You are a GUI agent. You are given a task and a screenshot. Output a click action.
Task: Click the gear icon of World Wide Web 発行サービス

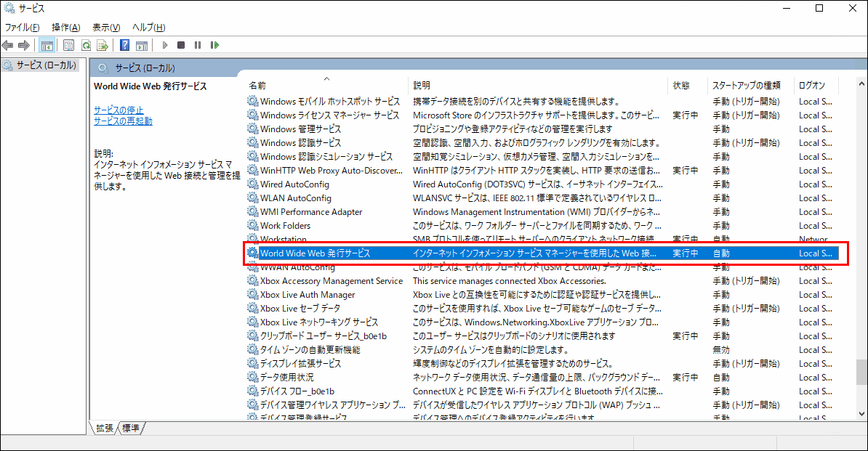click(252, 253)
